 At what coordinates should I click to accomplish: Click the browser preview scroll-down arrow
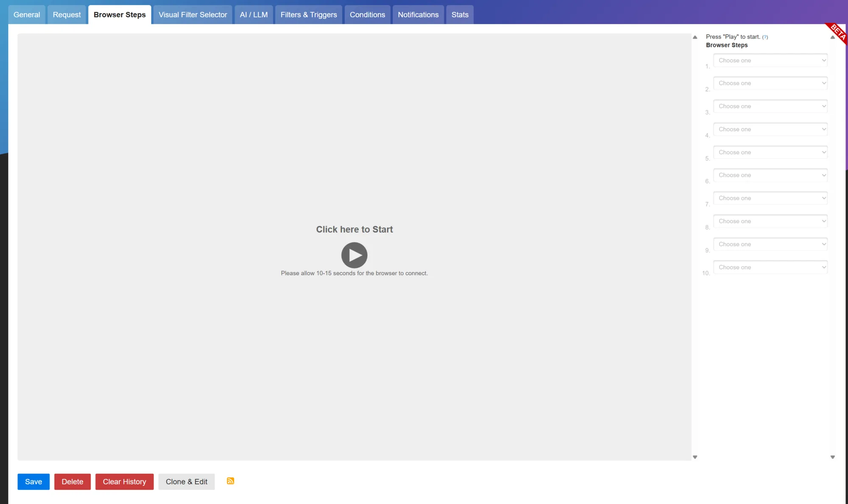695,457
